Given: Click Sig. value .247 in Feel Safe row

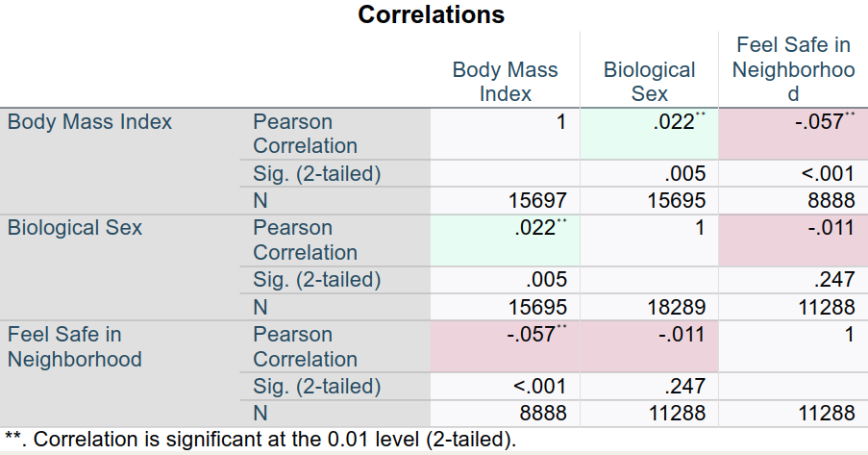Looking at the screenshot, I should click(684, 387).
